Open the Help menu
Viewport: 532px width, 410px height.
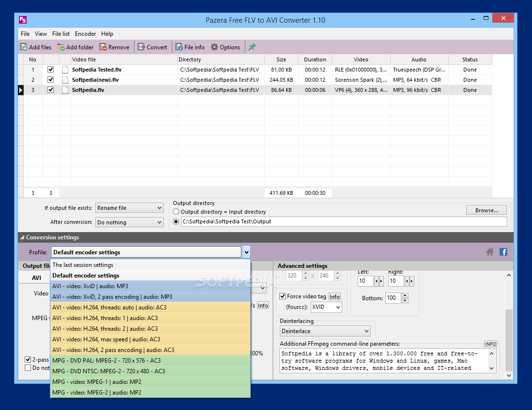(x=107, y=33)
